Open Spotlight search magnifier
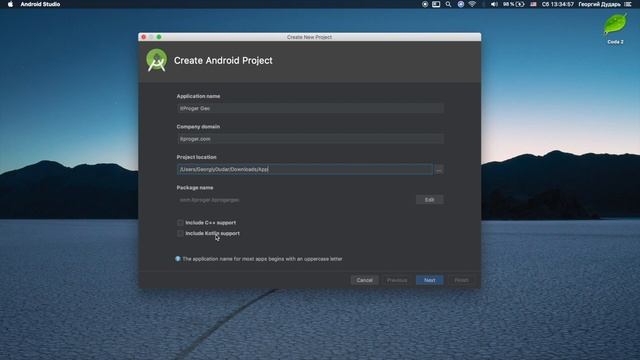 point(448,4)
